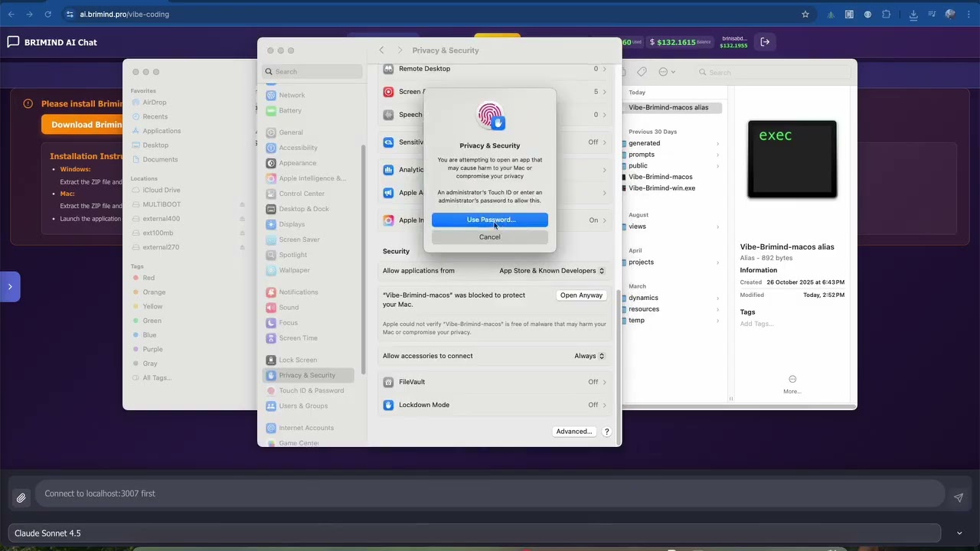Expand the BRIMIND left side panel arrow

10,287
